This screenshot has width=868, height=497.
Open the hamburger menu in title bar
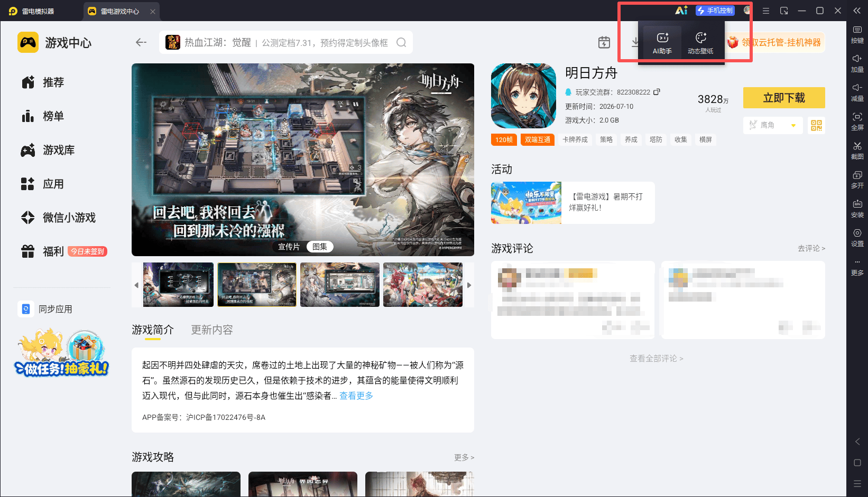(x=766, y=11)
